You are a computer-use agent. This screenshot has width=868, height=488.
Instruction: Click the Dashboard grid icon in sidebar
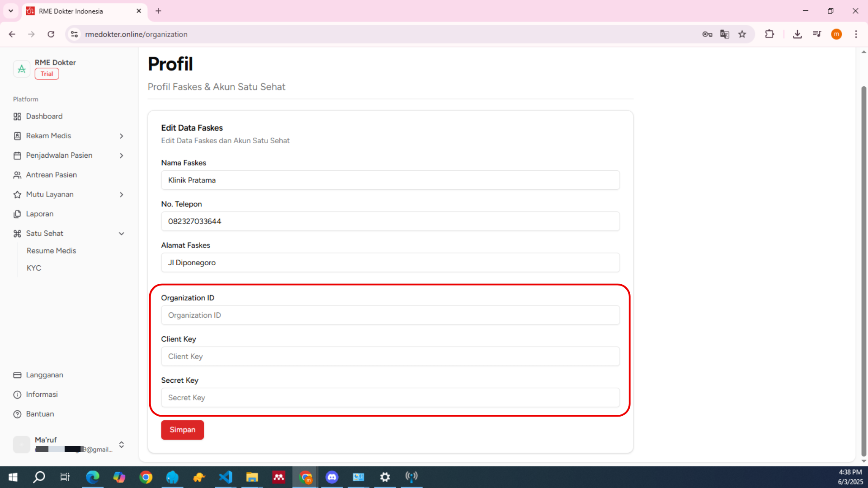point(17,117)
